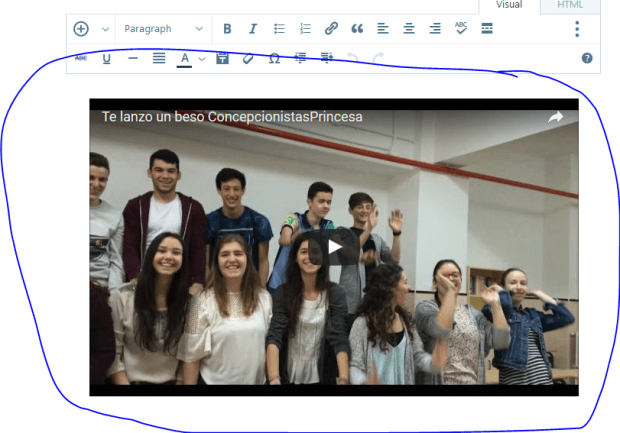Apply blockquote formatting
620x433 pixels.
click(x=357, y=29)
